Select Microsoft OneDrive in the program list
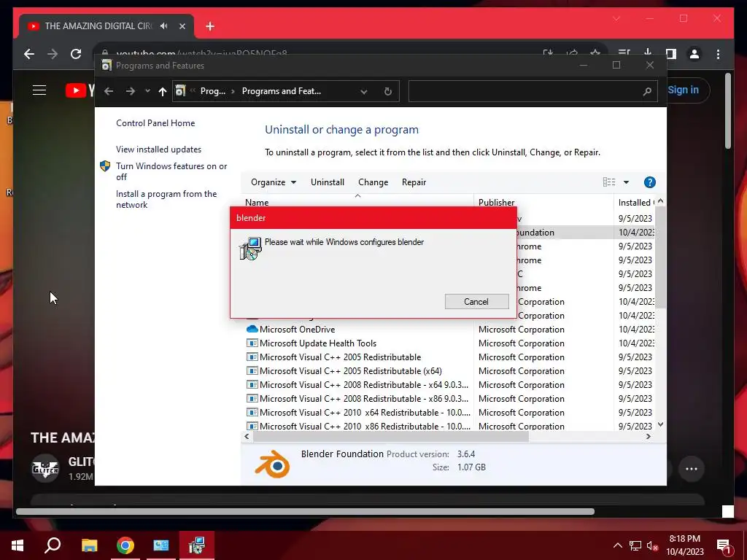This screenshot has width=747, height=560. tap(298, 330)
